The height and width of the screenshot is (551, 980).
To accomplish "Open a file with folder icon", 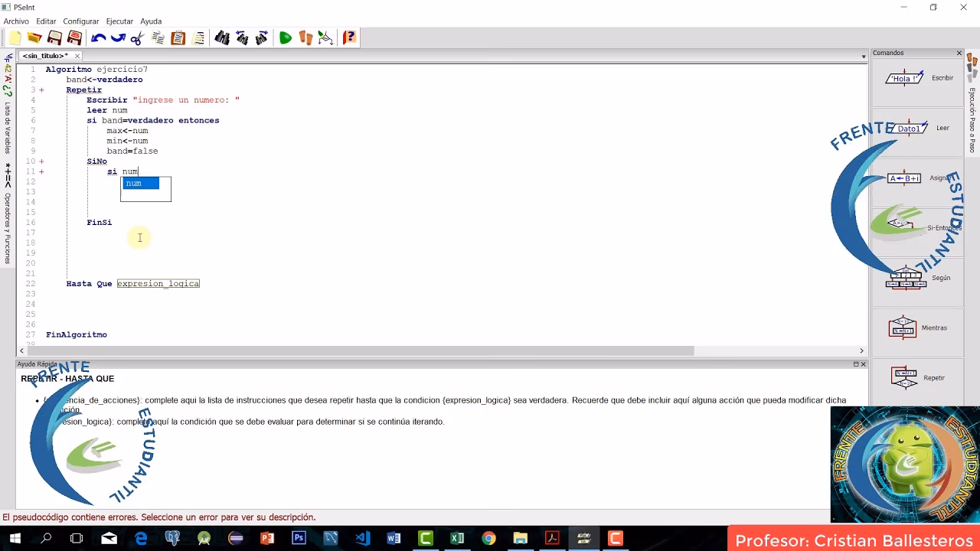I will click(x=34, y=37).
